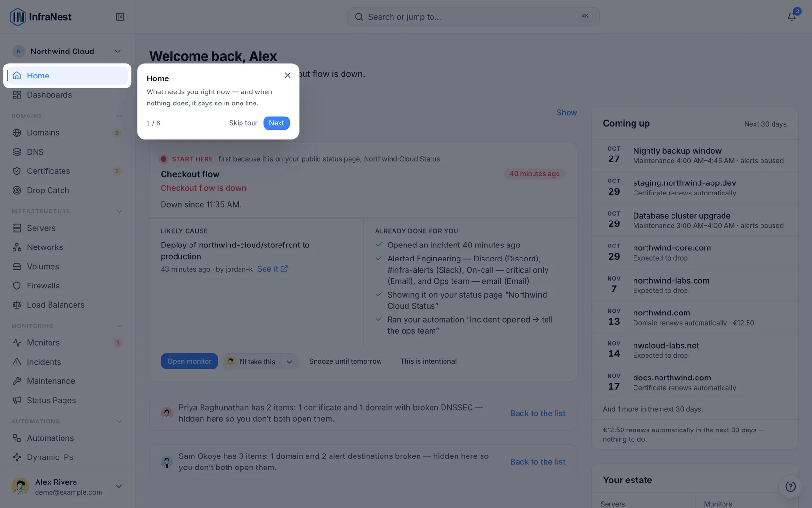Click the Open monitor button
This screenshot has height=508, width=812.
[x=189, y=361]
